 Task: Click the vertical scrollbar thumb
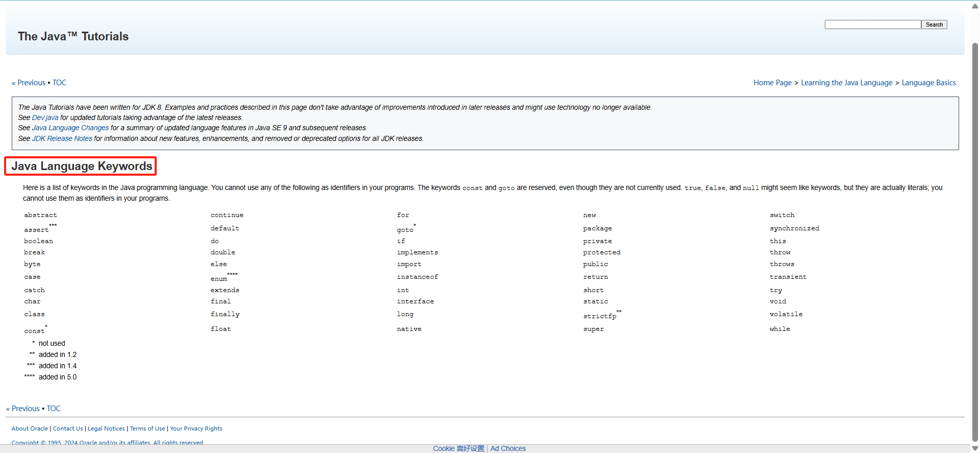coord(975,241)
